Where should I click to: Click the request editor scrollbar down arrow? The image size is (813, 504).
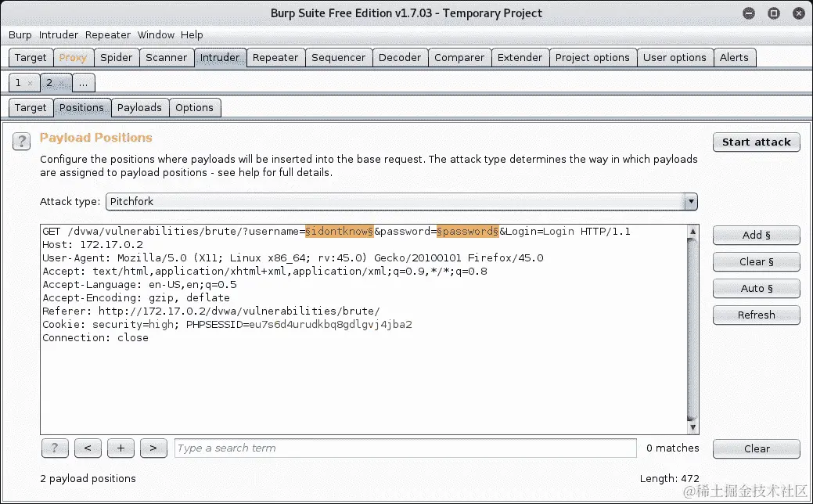coord(692,428)
